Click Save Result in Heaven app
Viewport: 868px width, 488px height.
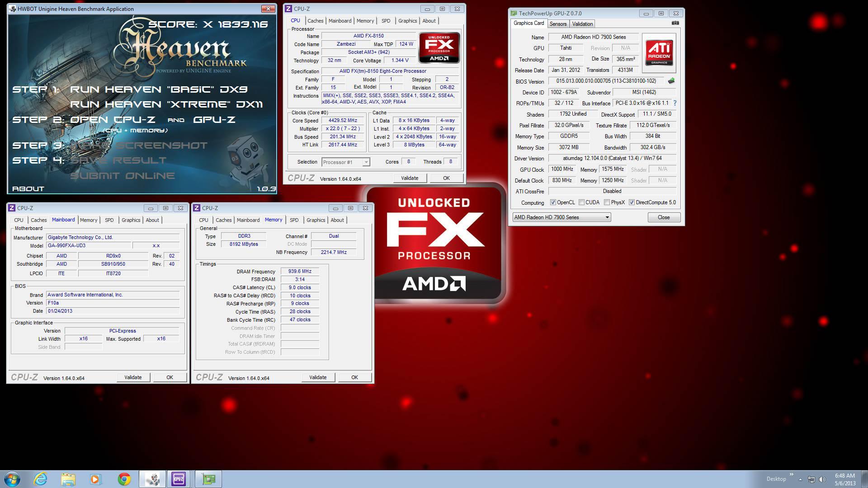tap(118, 160)
